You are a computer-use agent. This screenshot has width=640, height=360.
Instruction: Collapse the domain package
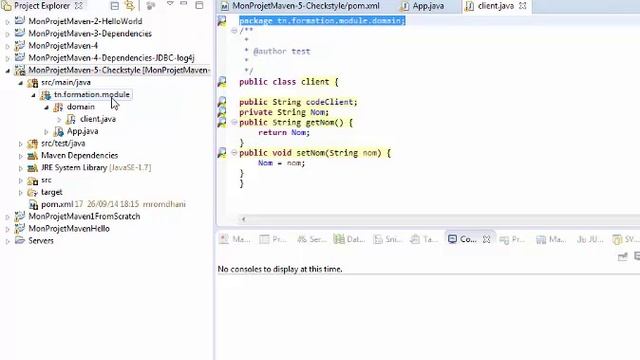coord(47,107)
